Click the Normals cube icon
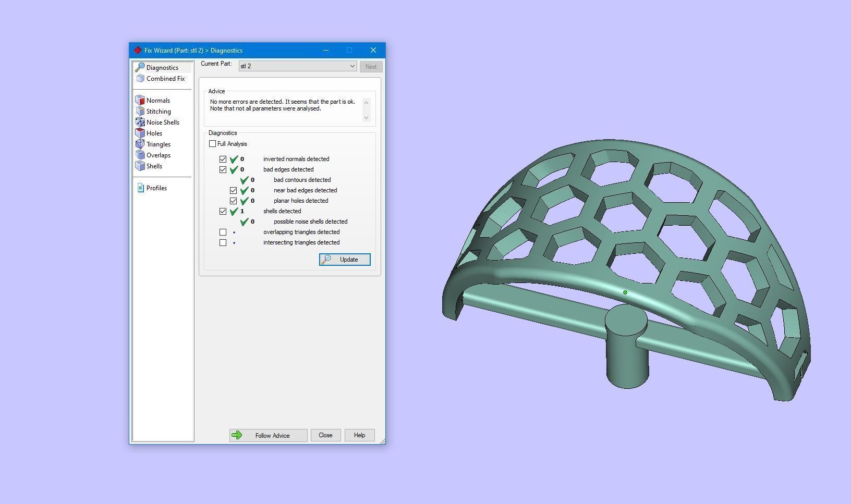851x504 pixels. point(140,101)
